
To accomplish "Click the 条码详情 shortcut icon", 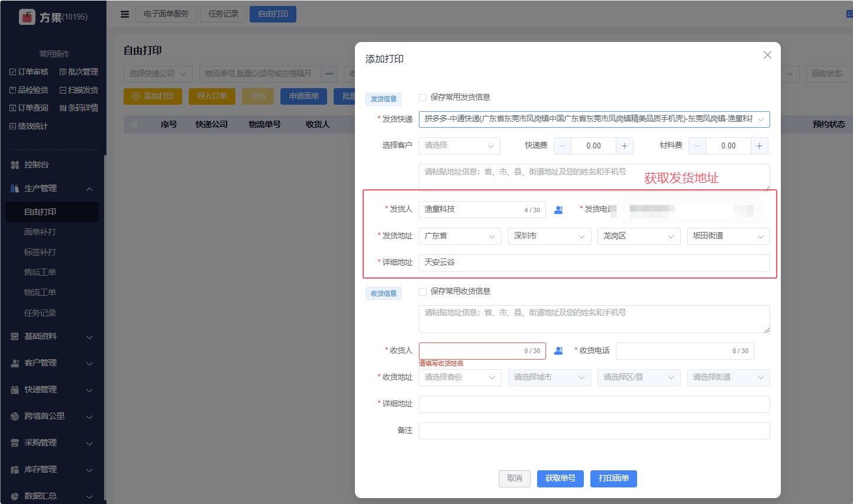I will (x=63, y=108).
